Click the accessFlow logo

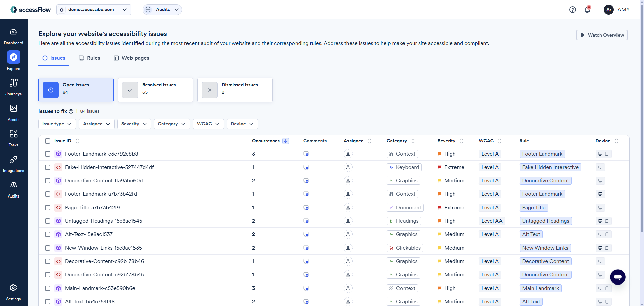[31, 10]
